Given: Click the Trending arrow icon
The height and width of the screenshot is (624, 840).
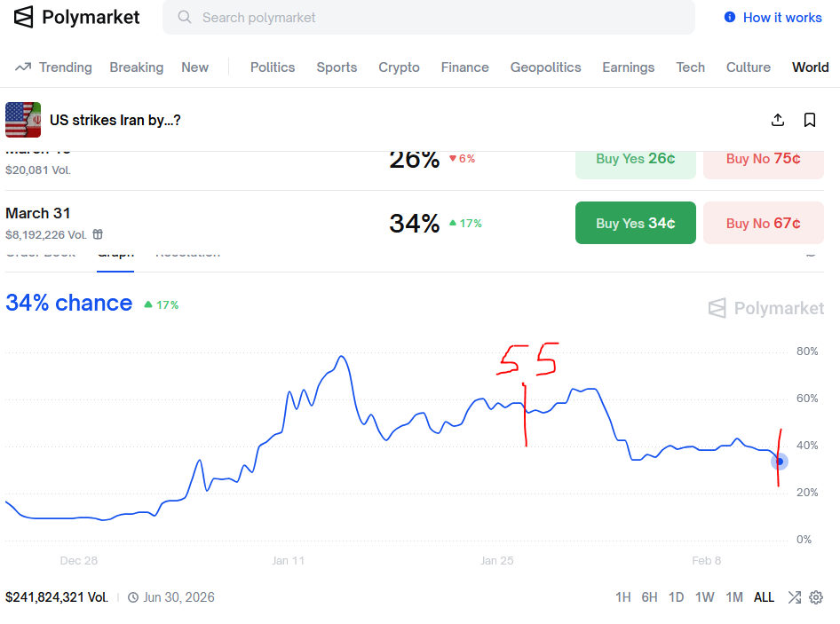Looking at the screenshot, I should 23,67.
